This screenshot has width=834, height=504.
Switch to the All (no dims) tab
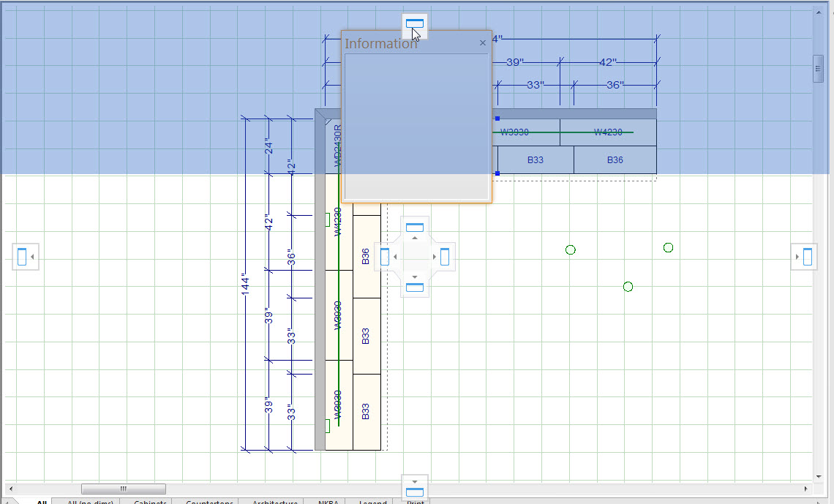pos(89,502)
